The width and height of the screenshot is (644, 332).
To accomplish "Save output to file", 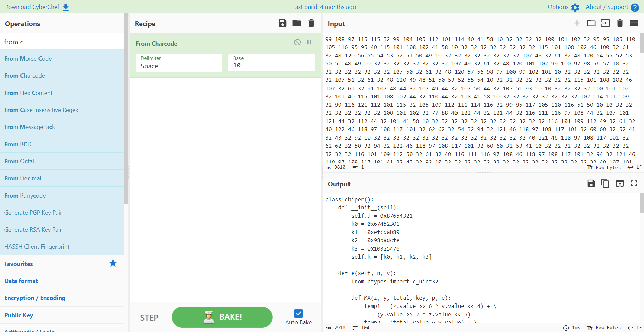I will pos(591,183).
